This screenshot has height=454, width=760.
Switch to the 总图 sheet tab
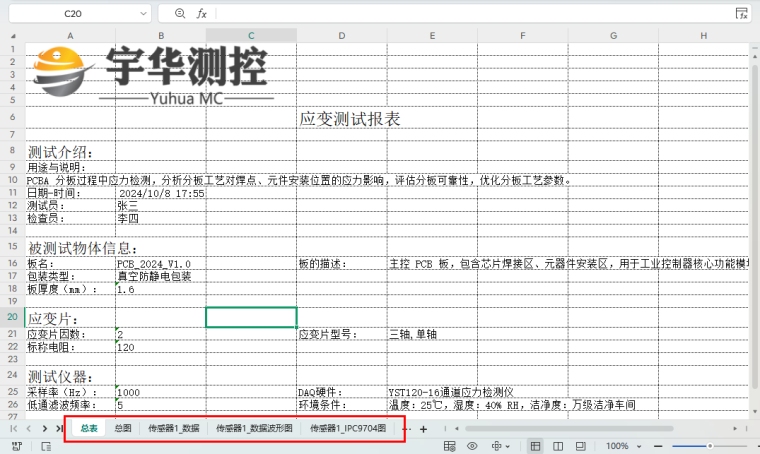click(123, 428)
